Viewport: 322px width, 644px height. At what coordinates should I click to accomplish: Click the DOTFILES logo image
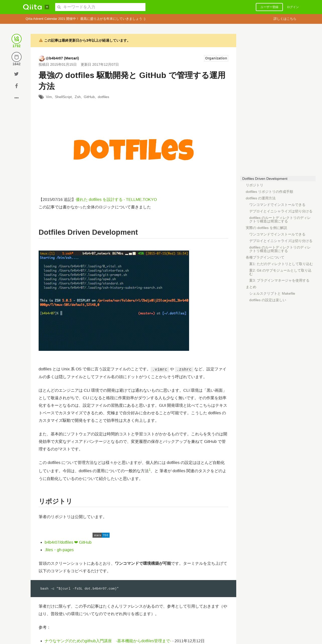pos(133,150)
